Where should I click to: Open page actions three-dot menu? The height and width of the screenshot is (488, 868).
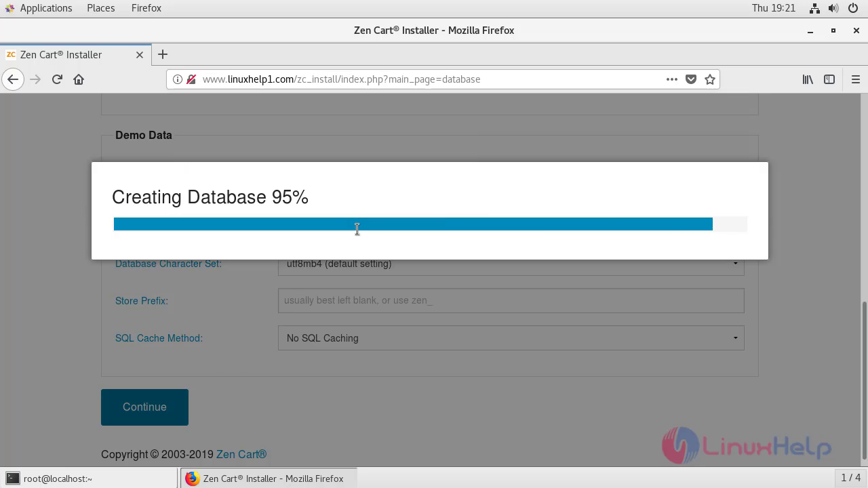click(672, 79)
